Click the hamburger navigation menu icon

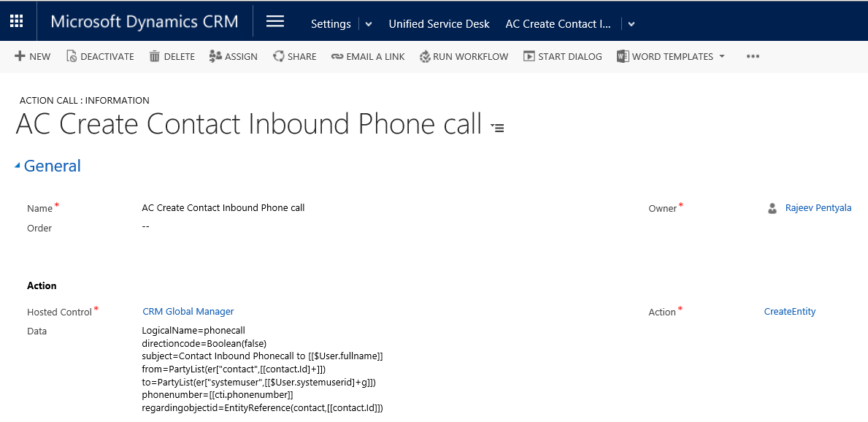275,22
